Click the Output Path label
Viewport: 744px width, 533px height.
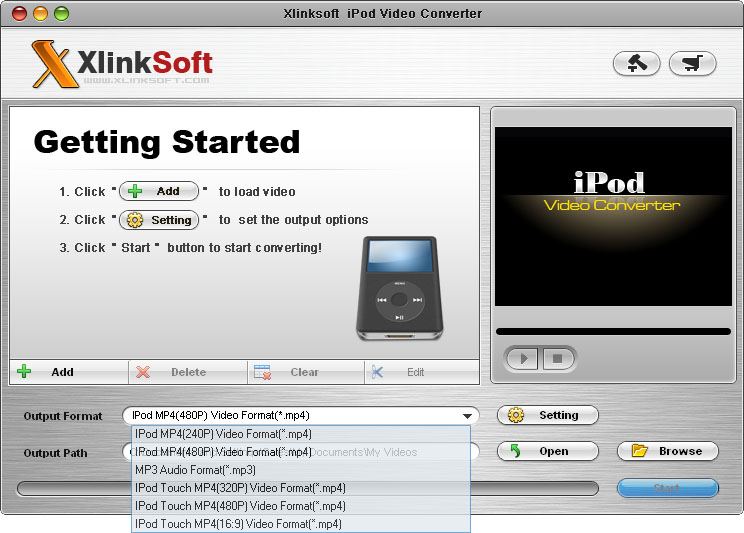coord(56,453)
